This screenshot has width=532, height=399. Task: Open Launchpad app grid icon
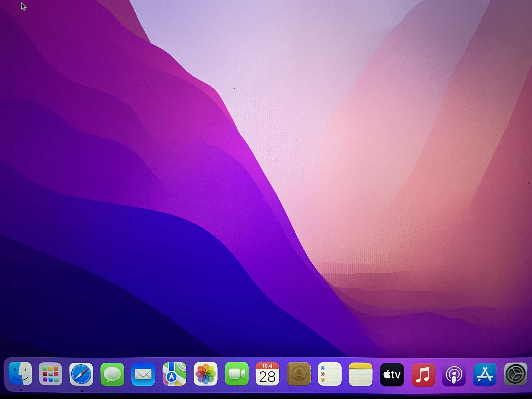51,374
